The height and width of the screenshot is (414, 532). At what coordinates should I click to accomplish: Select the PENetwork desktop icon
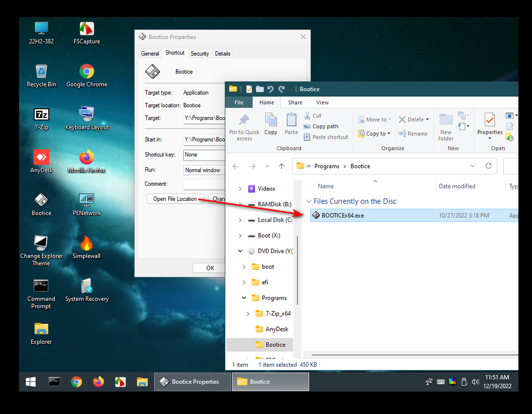coord(86,204)
